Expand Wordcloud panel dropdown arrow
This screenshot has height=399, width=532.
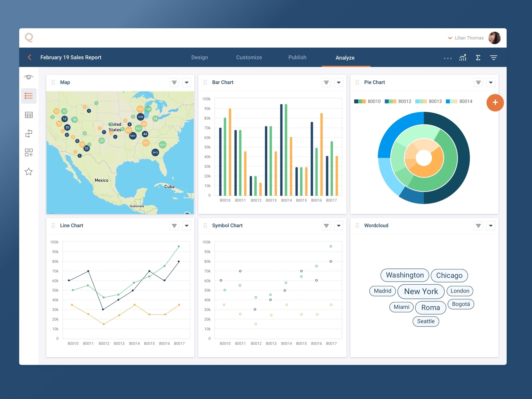point(491,226)
